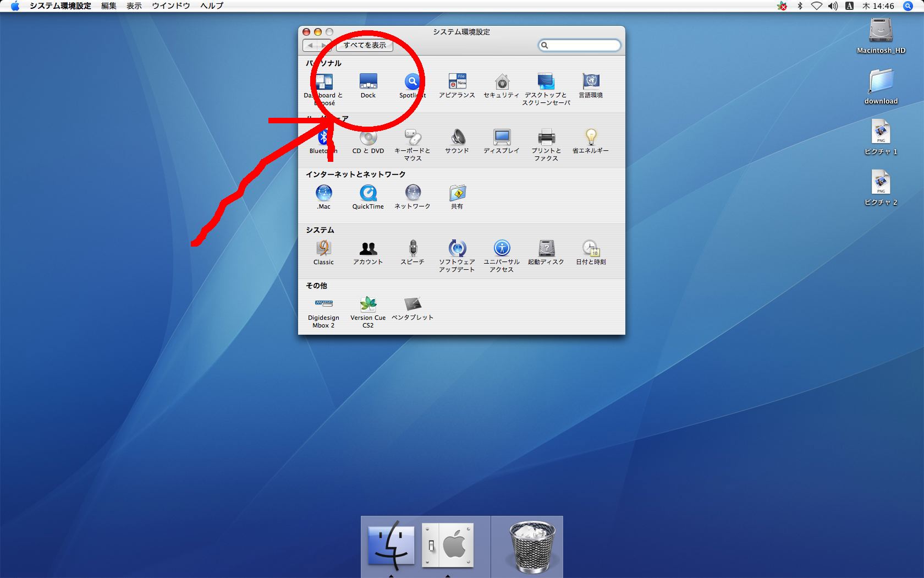
Task: Click the AirPort Wi-Fi status icon
Action: coord(817,6)
